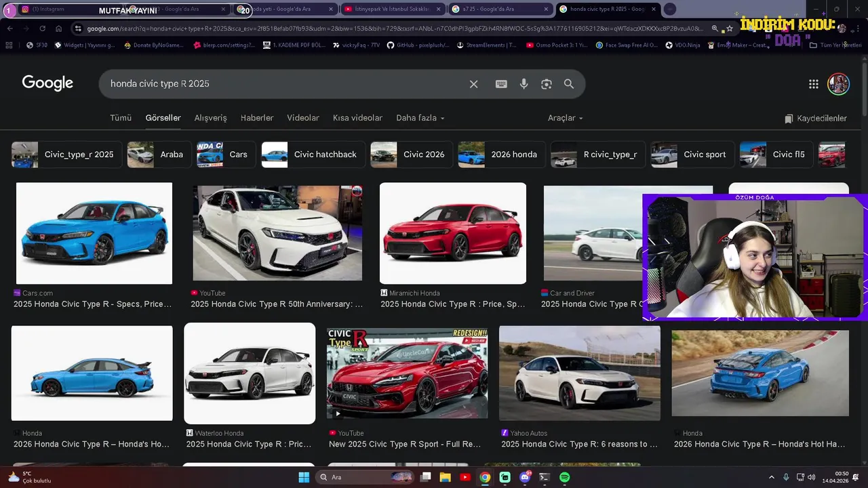Screen dimensions: 868x488
Task: Filter by the Araba chip
Action: [x=158, y=155]
